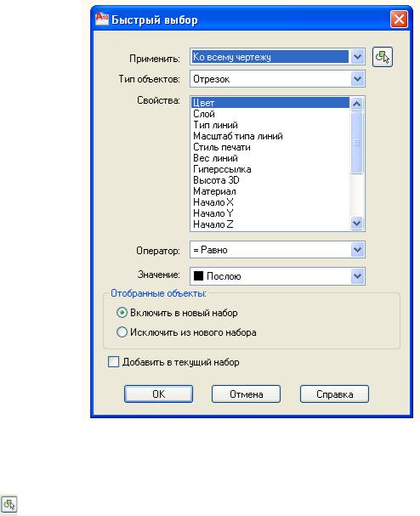The width and height of the screenshot is (420, 516).
Task: Select Начало X property
Action: click(x=270, y=202)
